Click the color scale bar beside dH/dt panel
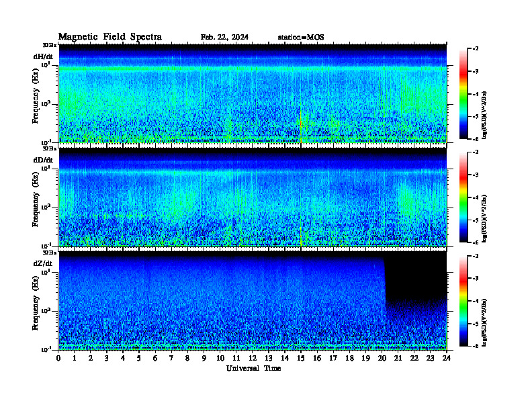The image size is (532, 411). click(x=463, y=94)
